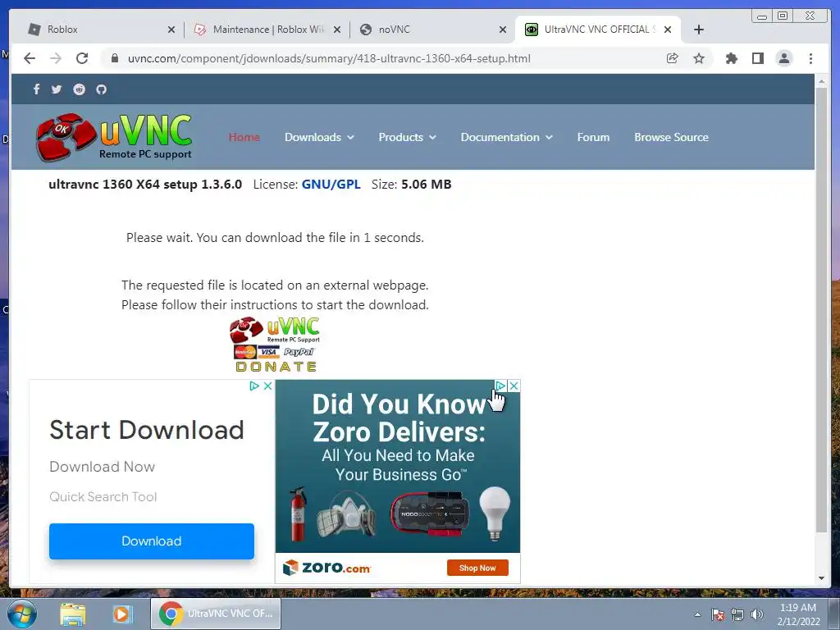Launch Windows Media Player from taskbar
Screen dimensions: 840x630
point(121,614)
